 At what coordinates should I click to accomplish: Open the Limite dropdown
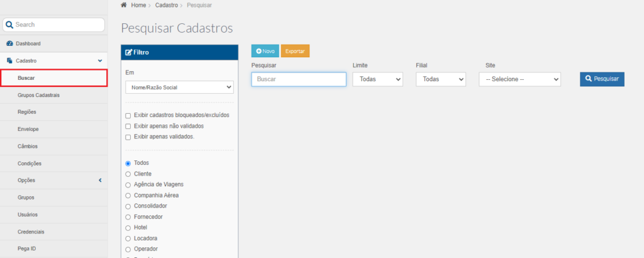378,79
